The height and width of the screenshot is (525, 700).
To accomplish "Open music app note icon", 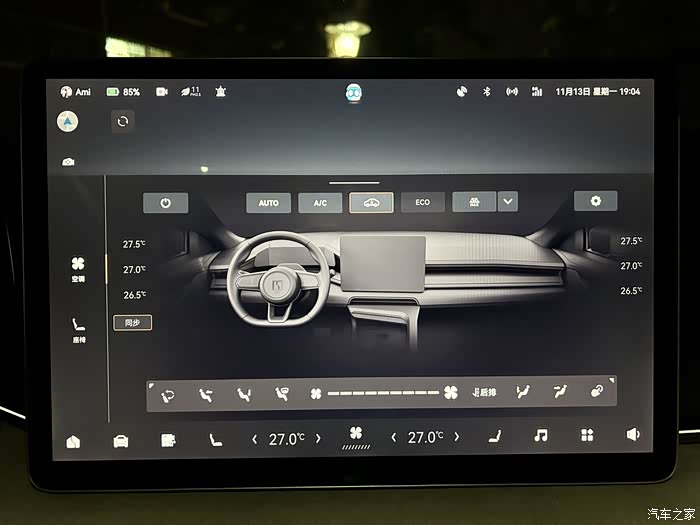I will click(541, 436).
